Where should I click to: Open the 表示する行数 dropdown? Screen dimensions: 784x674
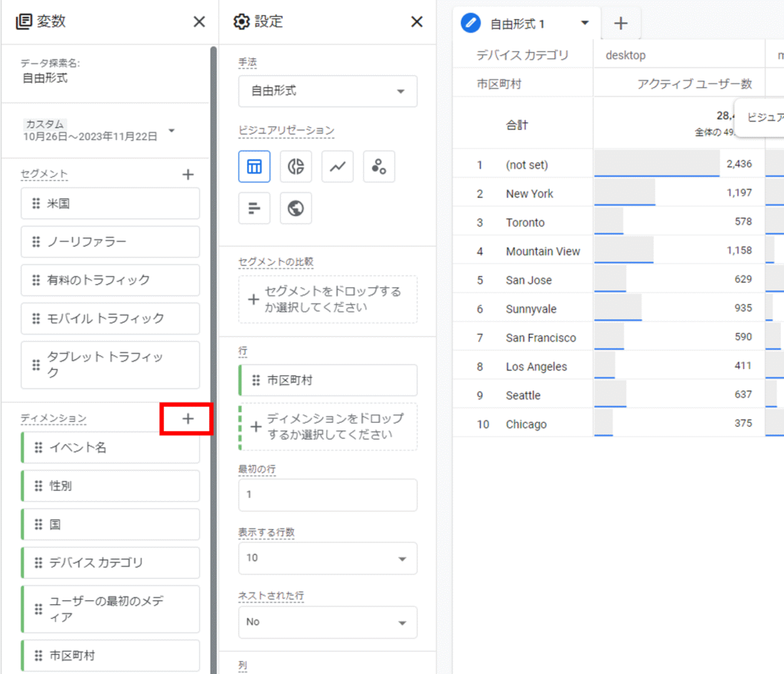coord(328,558)
